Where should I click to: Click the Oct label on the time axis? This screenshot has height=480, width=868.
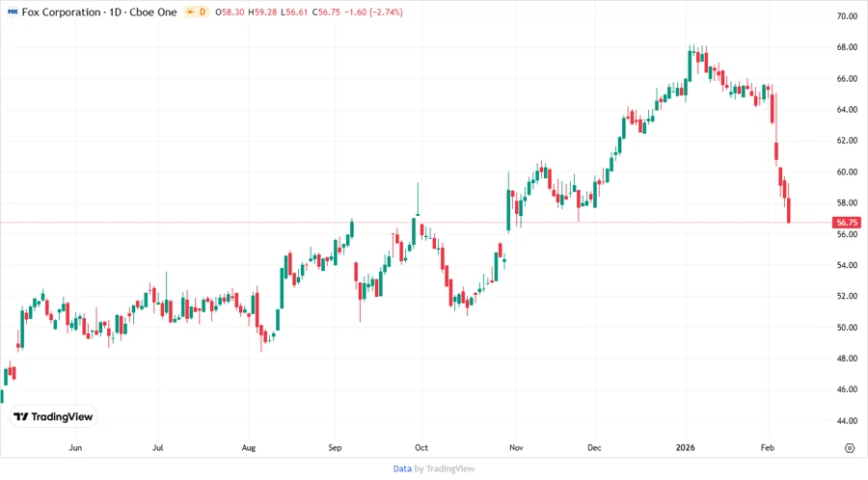click(421, 447)
